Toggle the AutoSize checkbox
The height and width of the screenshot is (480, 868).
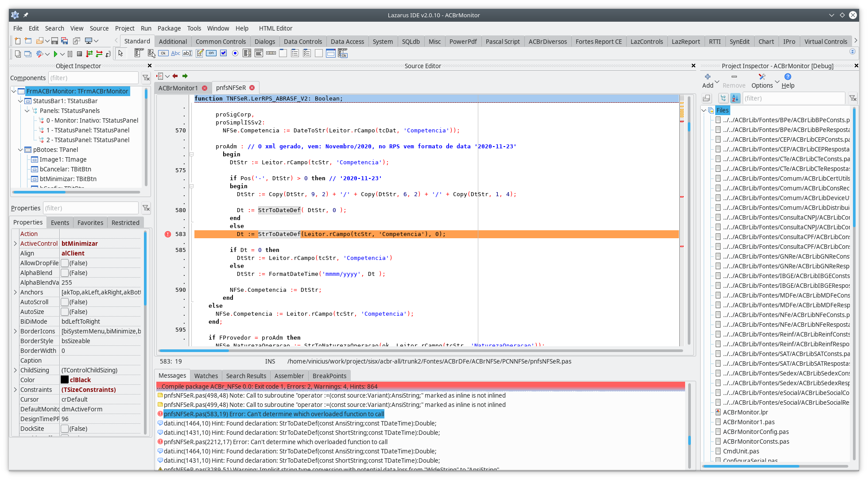65,312
